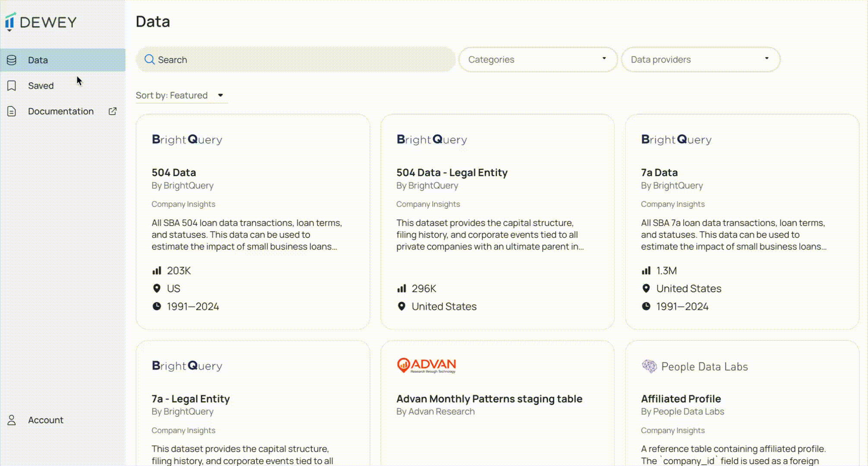The height and width of the screenshot is (466, 868).
Task: Click By BrightQuery under 504 Data - Legal Entity
Action: 427,186
